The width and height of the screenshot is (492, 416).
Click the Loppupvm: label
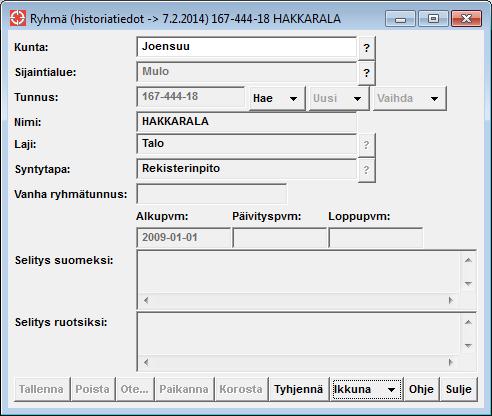point(359,216)
